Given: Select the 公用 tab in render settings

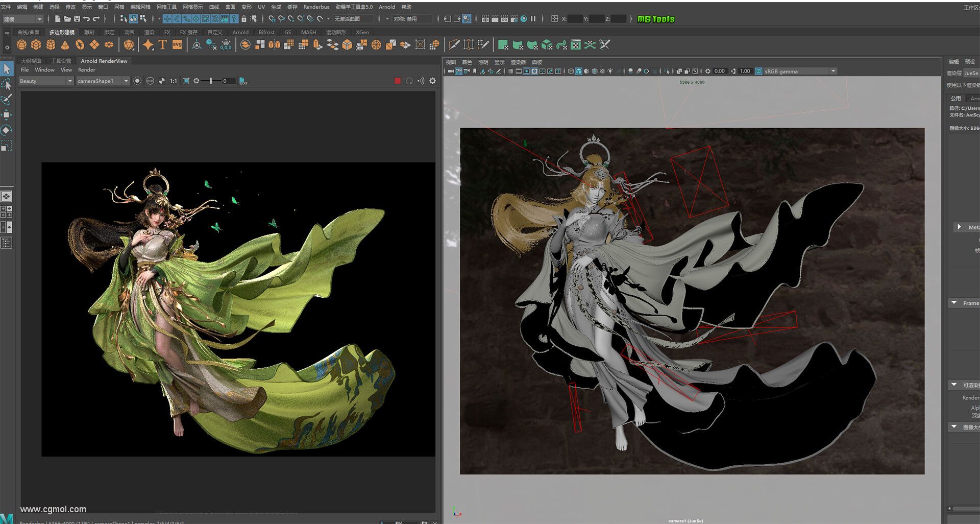Looking at the screenshot, I should coord(955,98).
